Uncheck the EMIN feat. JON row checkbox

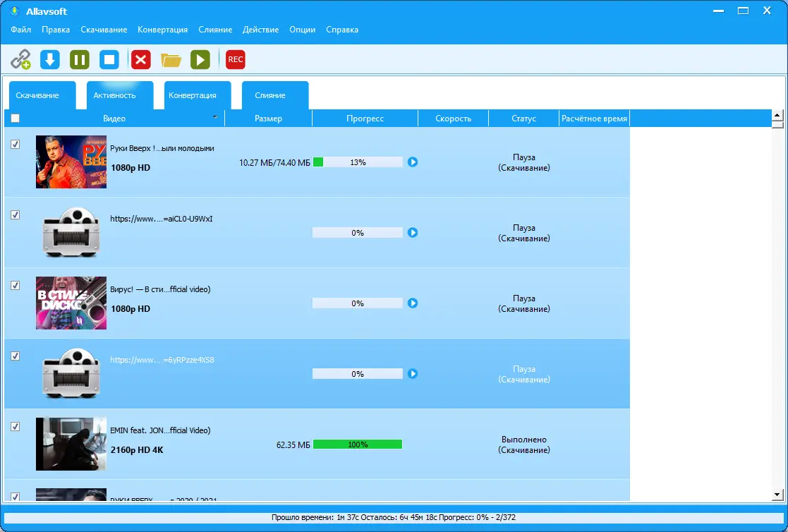15,426
